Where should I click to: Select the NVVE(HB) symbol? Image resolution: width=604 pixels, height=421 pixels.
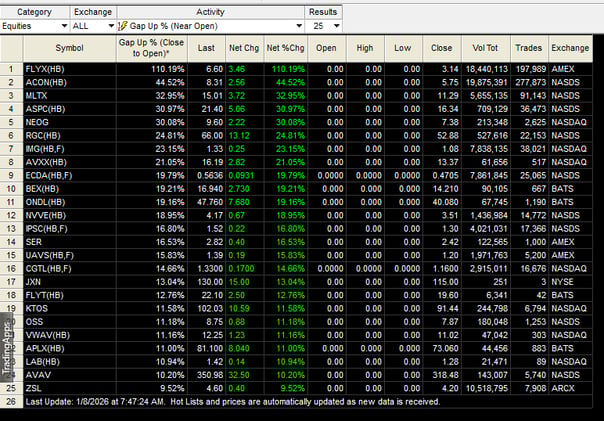click(x=46, y=215)
